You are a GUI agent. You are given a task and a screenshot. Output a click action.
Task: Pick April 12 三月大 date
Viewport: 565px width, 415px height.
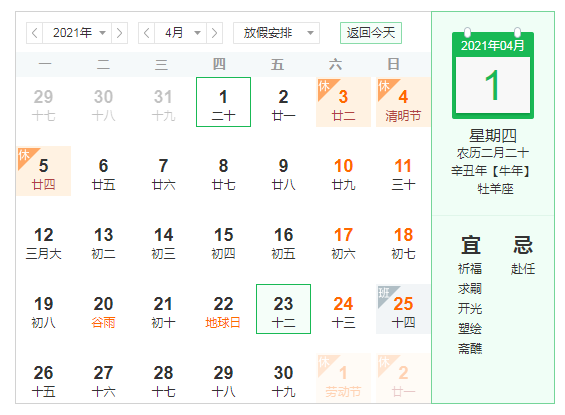[44, 240]
